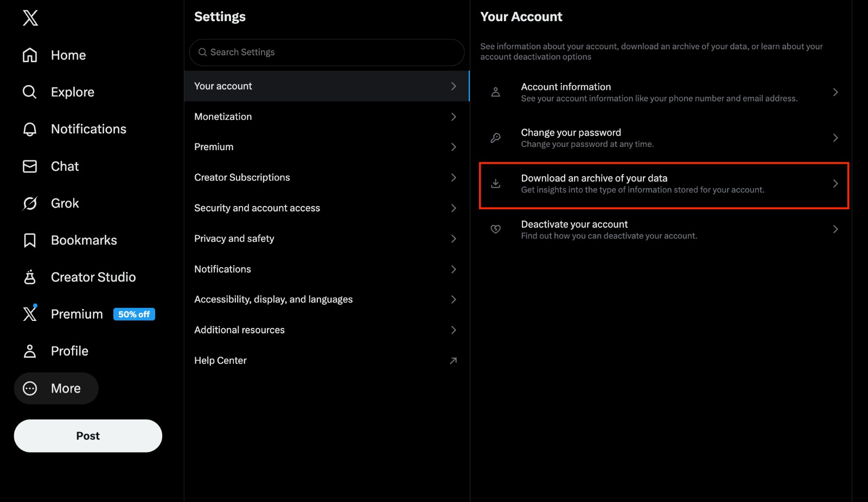Click the More ellipsis icon
Screen dimensions: 868x502
point(30,388)
